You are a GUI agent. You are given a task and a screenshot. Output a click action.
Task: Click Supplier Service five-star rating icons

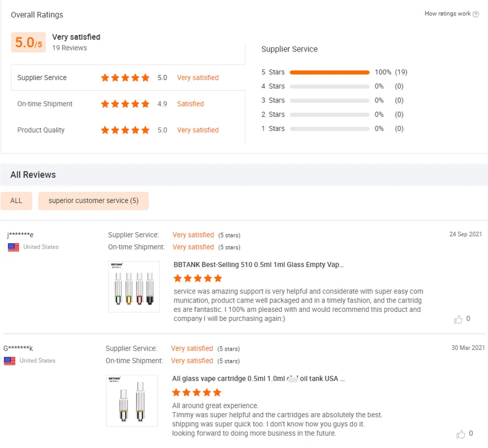[x=125, y=78]
